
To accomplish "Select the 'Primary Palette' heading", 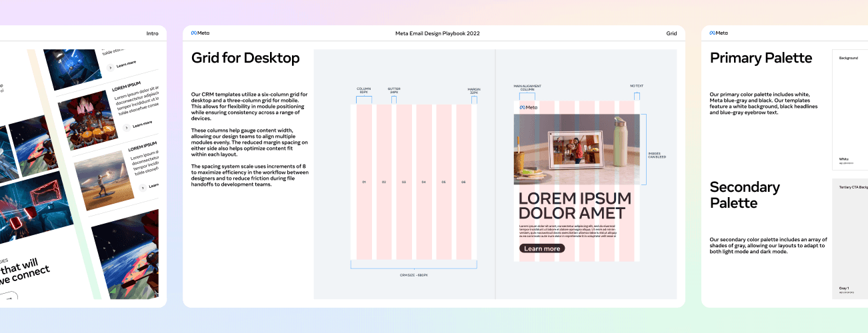I will point(761,58).
